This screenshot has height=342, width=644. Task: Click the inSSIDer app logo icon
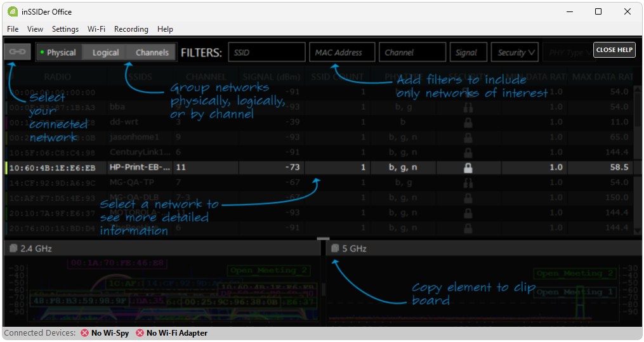(13, 12)
